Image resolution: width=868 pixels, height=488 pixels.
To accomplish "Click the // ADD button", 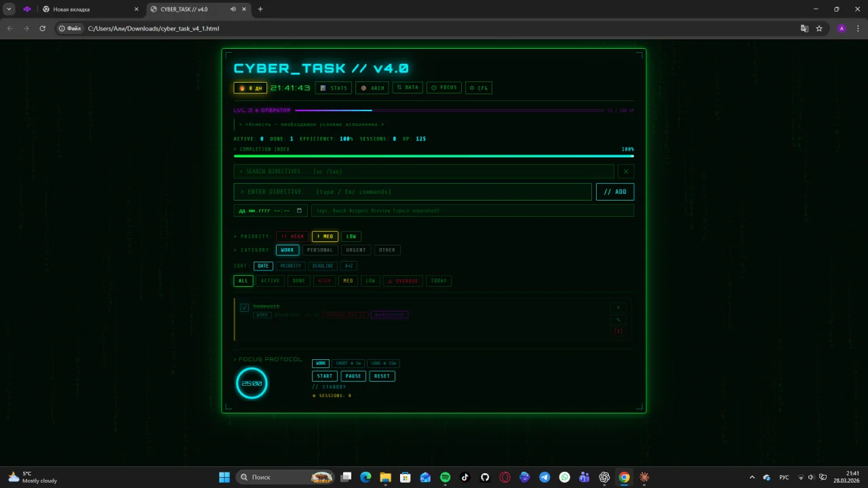I will coord(615,192).
